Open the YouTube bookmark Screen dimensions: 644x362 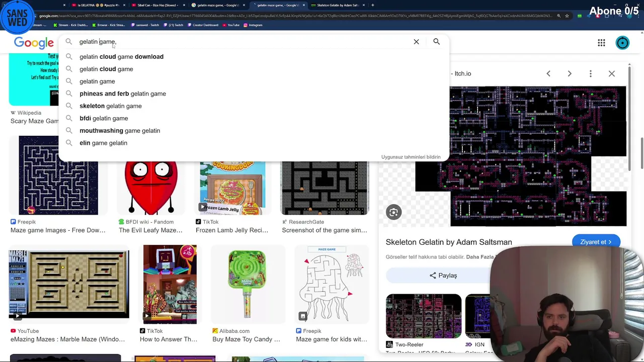[x=231, y=25]
